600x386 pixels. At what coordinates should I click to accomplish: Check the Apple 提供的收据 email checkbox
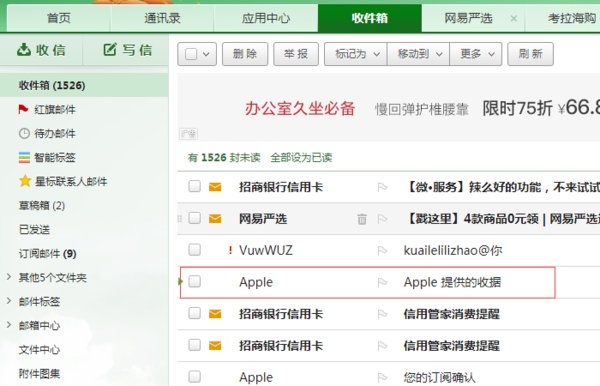194,282
